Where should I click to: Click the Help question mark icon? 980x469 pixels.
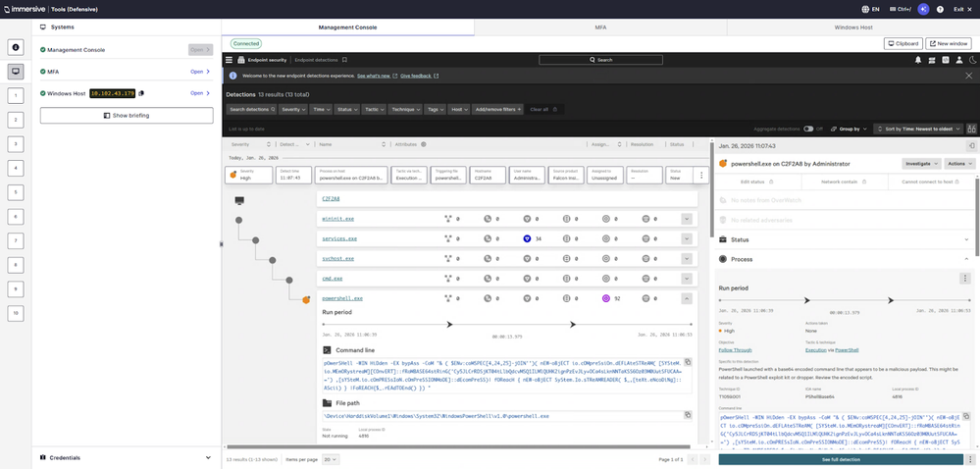941,9
